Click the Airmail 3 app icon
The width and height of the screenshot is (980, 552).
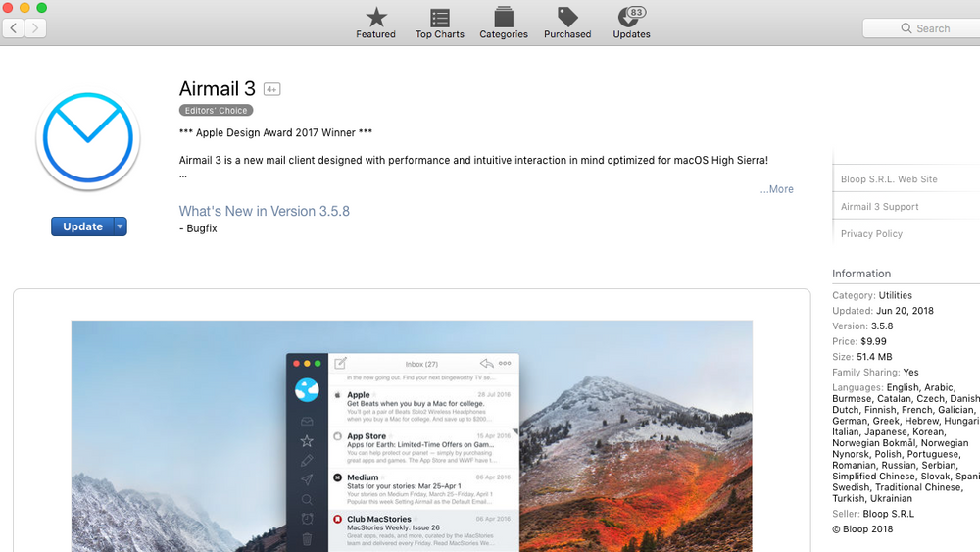[87, 139]
